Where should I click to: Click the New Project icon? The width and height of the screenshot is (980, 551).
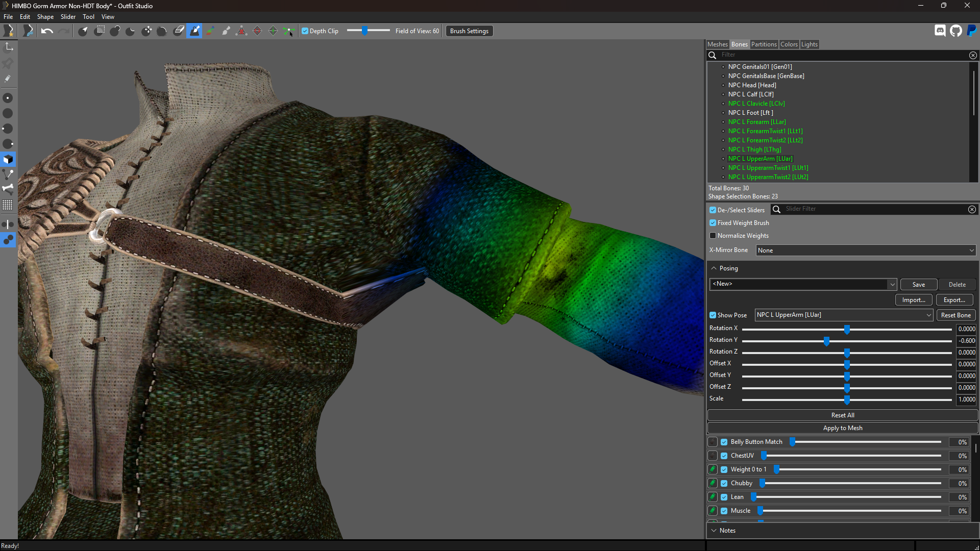[x=9, y=31]
